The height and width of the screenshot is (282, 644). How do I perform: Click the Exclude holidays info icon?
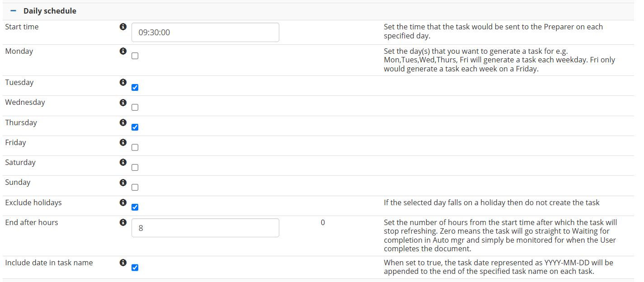click(x=123, y=202)
